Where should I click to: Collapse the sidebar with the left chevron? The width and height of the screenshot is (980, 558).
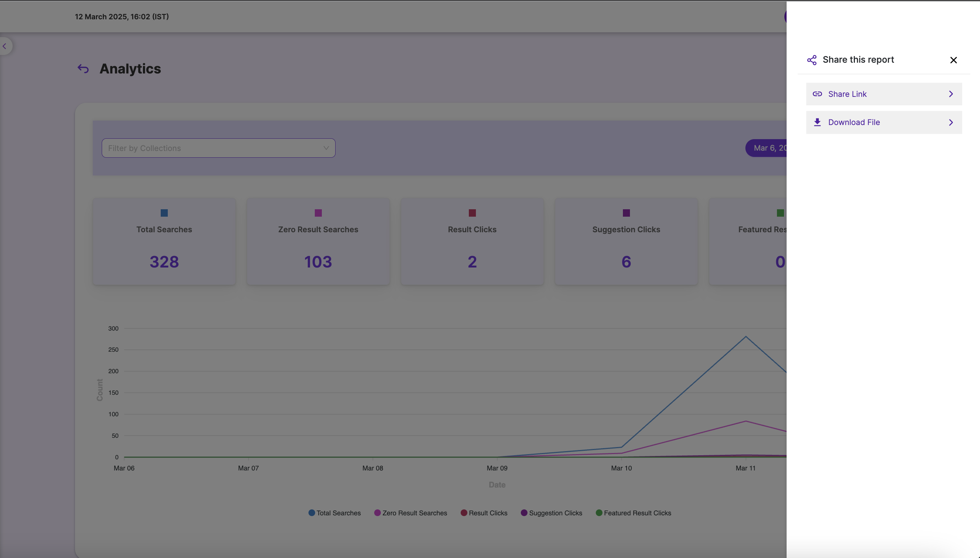pos(4,46)
